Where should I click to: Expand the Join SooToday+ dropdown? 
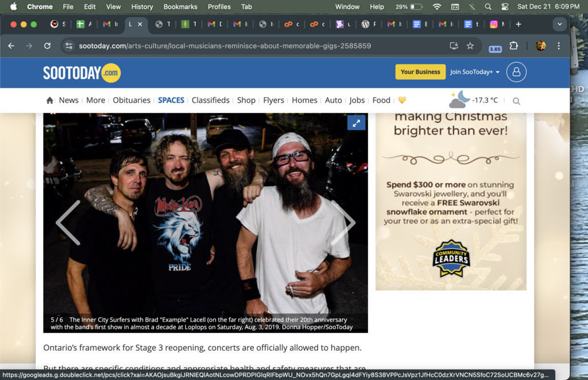[475, 72]
